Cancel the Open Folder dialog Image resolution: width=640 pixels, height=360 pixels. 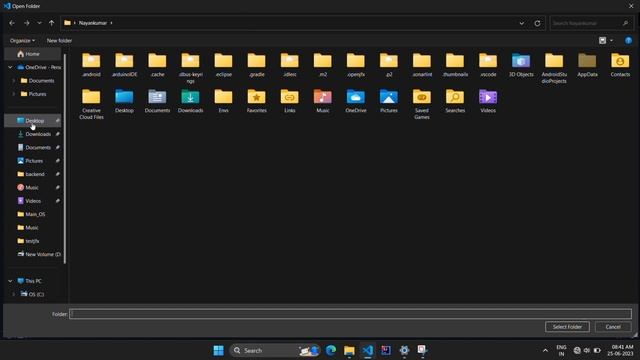click(x=613, y=327)
